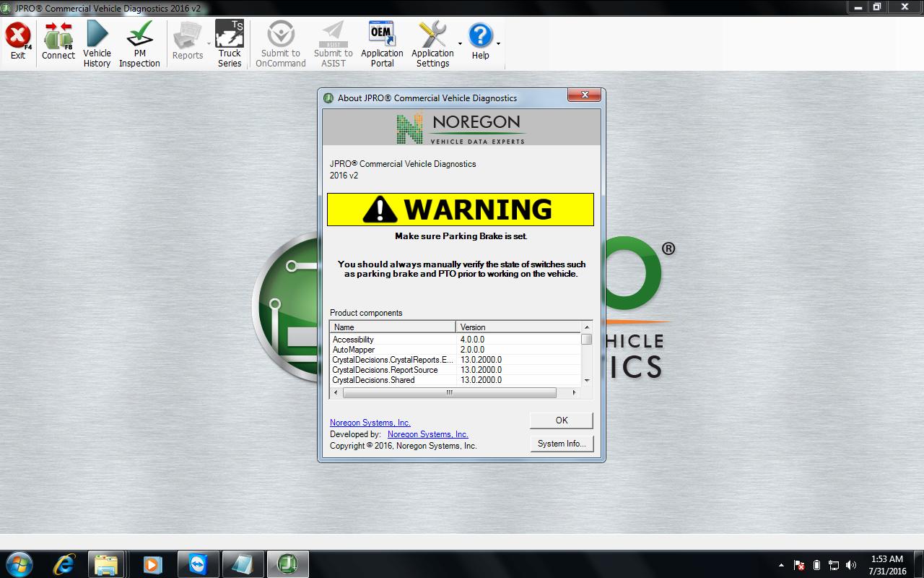Click the network tray icon
This screenshot has width=924, height=578.
coord(834,565)
